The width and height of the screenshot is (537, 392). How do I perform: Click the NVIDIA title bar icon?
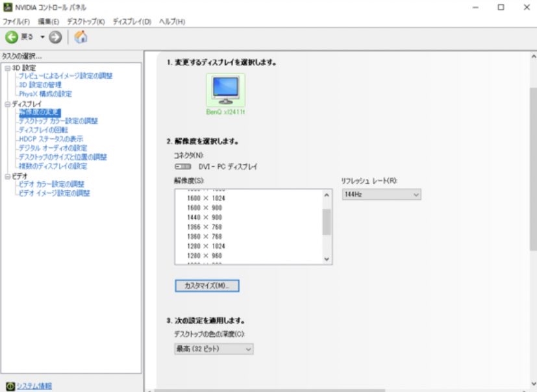coord(8,7)
